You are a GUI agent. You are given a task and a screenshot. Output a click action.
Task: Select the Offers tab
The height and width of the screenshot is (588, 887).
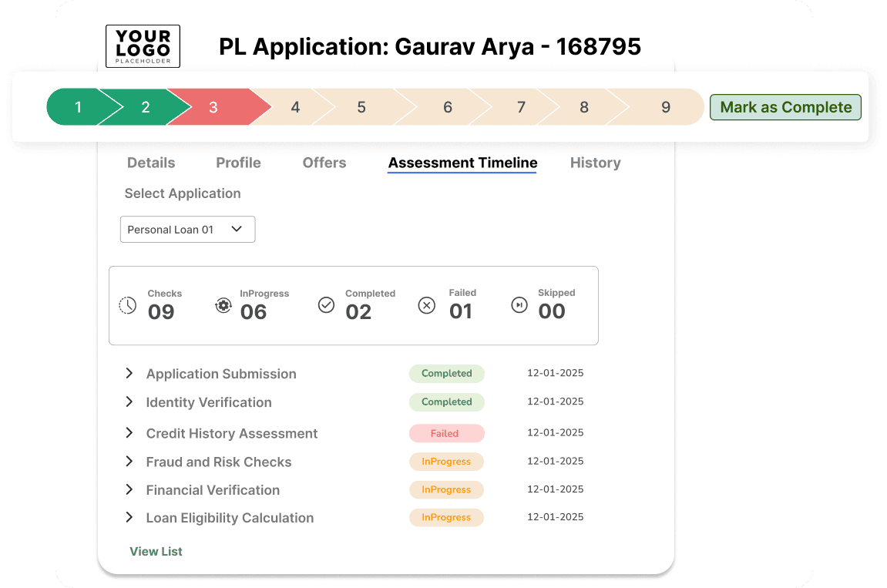324,163
